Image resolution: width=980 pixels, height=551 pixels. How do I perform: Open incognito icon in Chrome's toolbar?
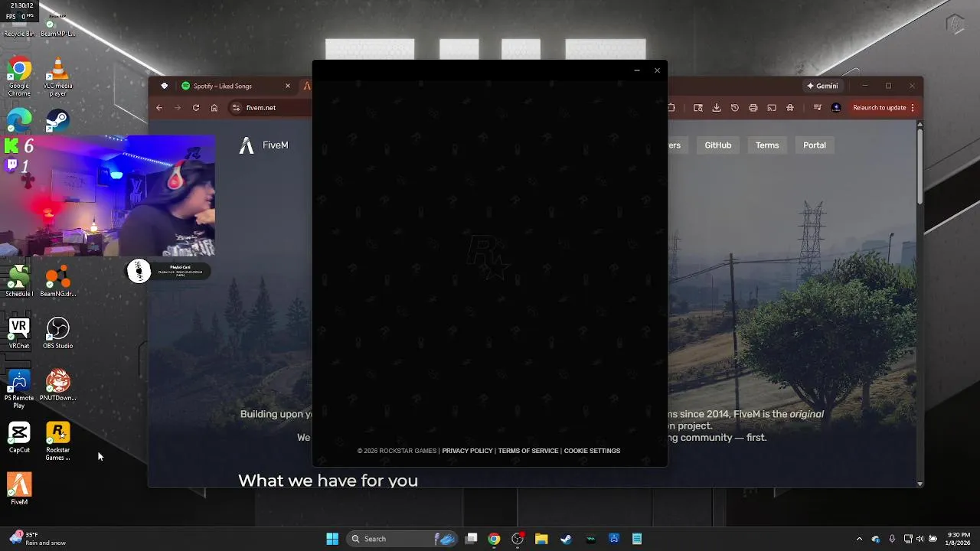tap(790, 108)
